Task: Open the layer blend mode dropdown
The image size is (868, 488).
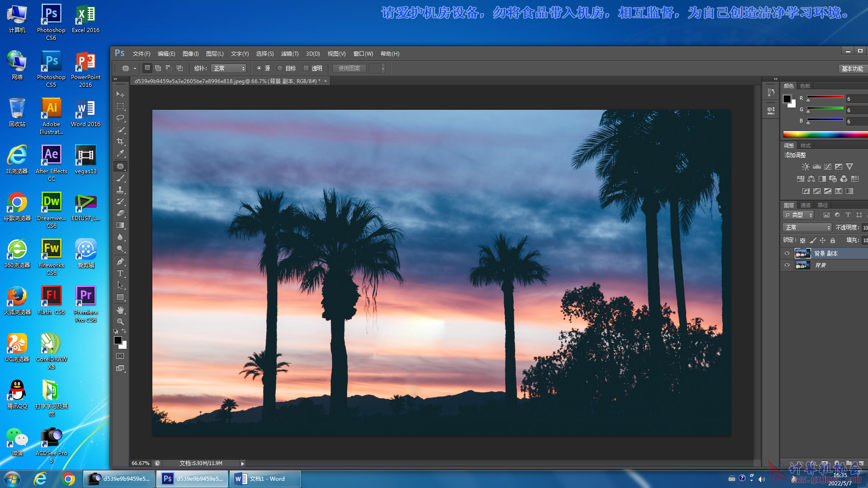Action: 807,228
